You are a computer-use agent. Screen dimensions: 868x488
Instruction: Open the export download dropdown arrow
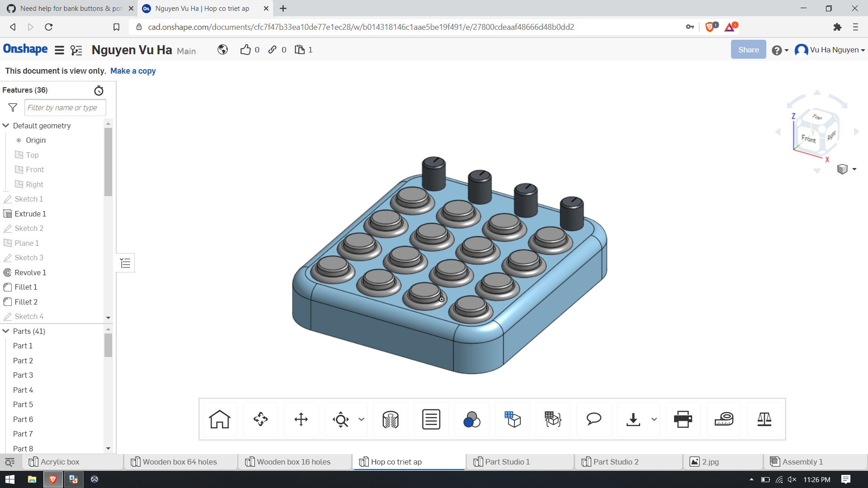tap(654, 419)
